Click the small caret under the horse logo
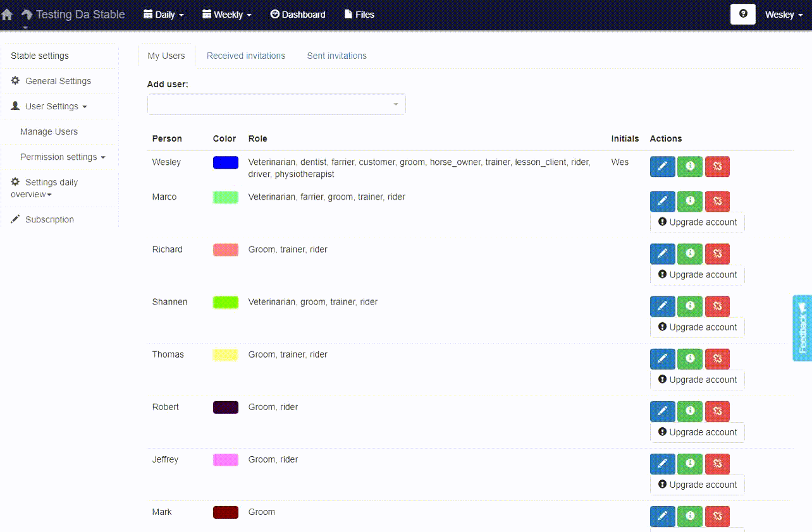 [x=26, y=27]
